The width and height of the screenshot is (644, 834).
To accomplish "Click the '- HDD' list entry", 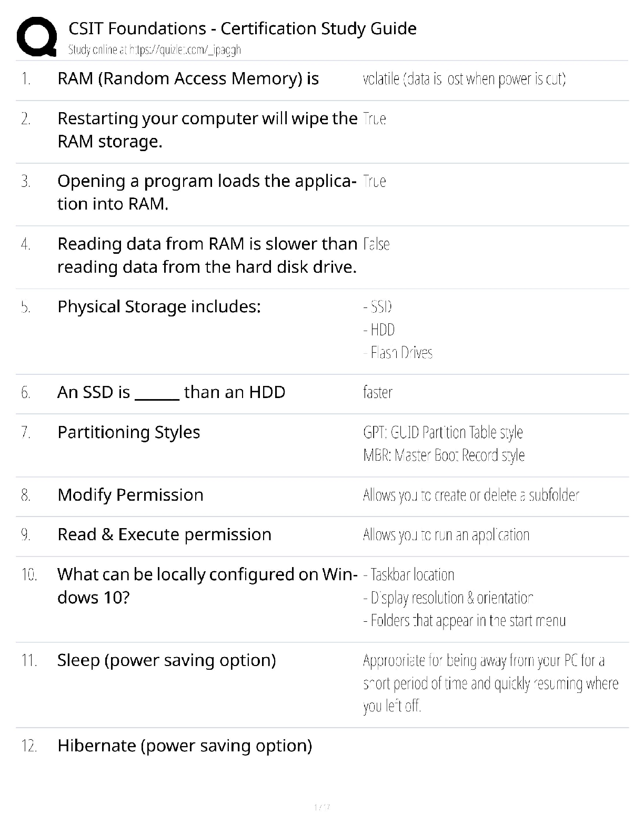I will tap(379, 330).
